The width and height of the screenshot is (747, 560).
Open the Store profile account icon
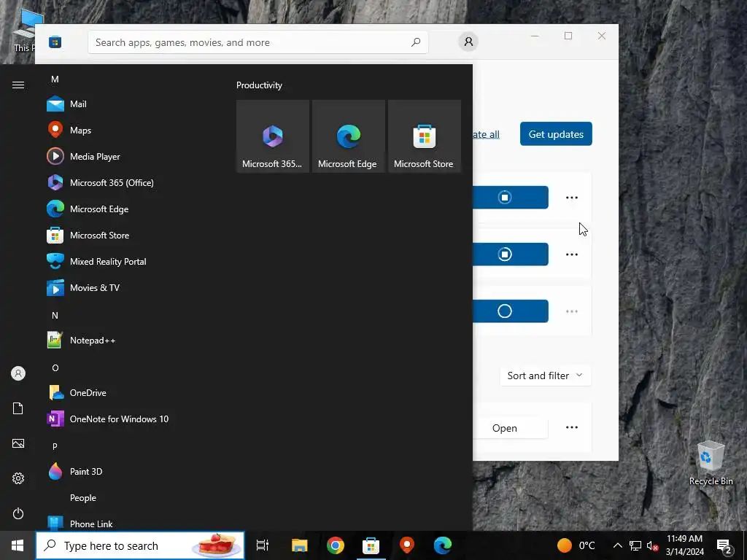pyautogui.click(x=468, y=42)
